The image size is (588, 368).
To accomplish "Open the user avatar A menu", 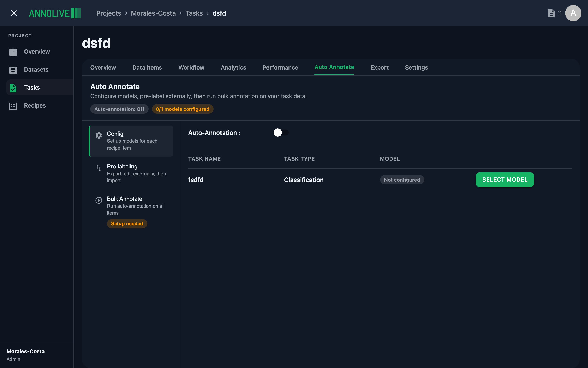I will click(x=573, y=13).
